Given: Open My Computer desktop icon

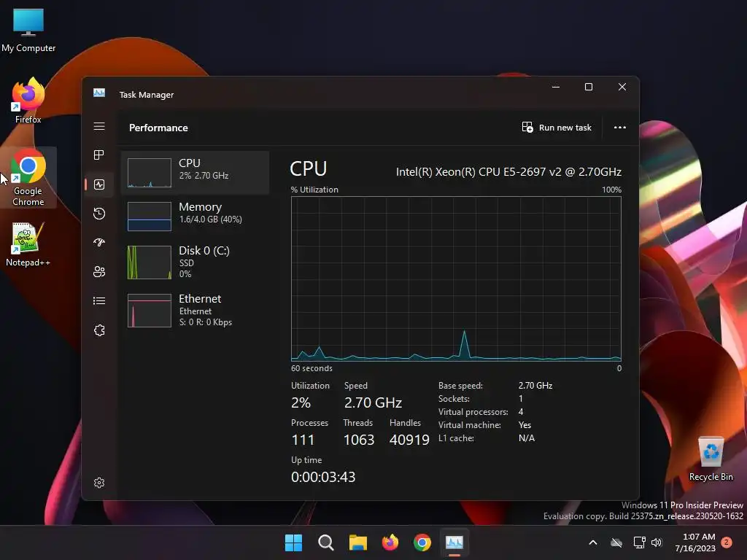Looking at the screenshot, I should coord(28,30).
